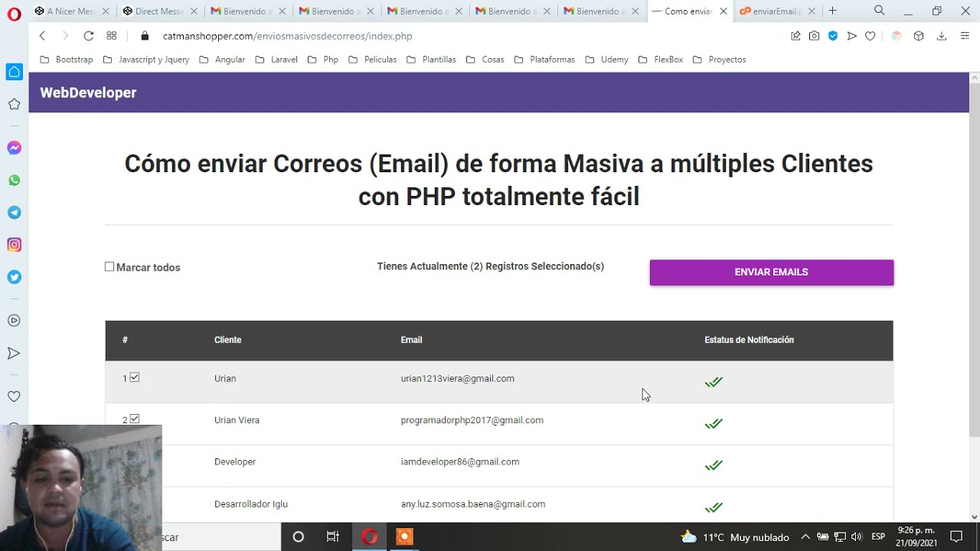Select email urian1213viera@gmail.com
The image size is (980, 551).
(x=457, y=379)
